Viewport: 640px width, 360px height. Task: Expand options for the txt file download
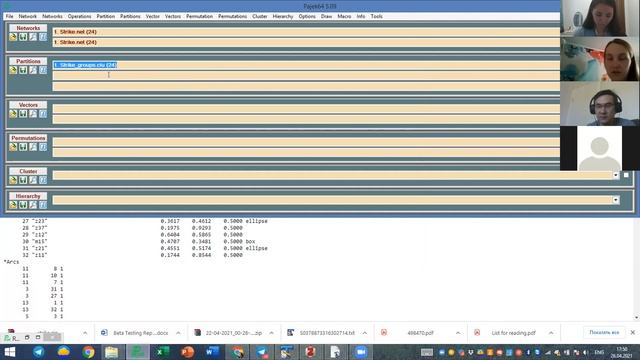(x=364, y=333)
